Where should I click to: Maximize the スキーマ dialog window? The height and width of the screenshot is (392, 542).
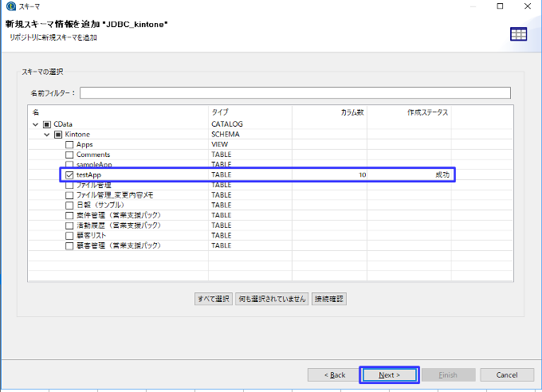click(x=500, y=6)
